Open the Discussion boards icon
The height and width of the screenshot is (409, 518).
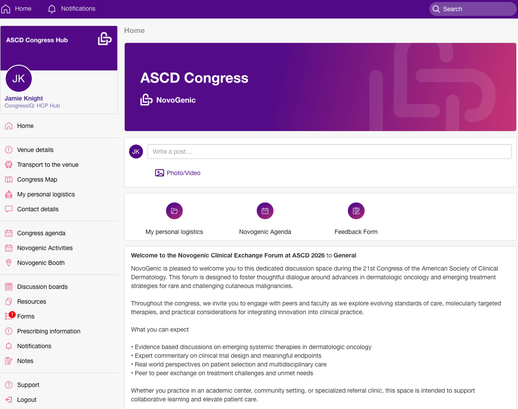point(9,287)
